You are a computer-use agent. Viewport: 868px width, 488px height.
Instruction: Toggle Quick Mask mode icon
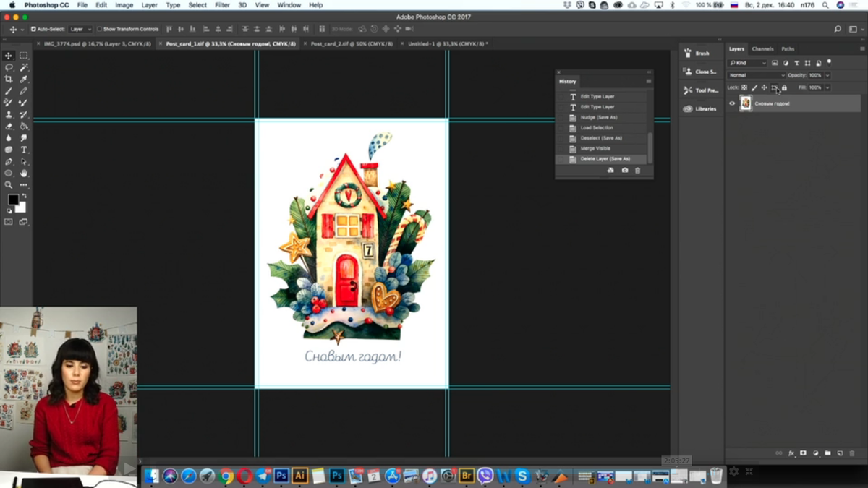tap(9, 222)
